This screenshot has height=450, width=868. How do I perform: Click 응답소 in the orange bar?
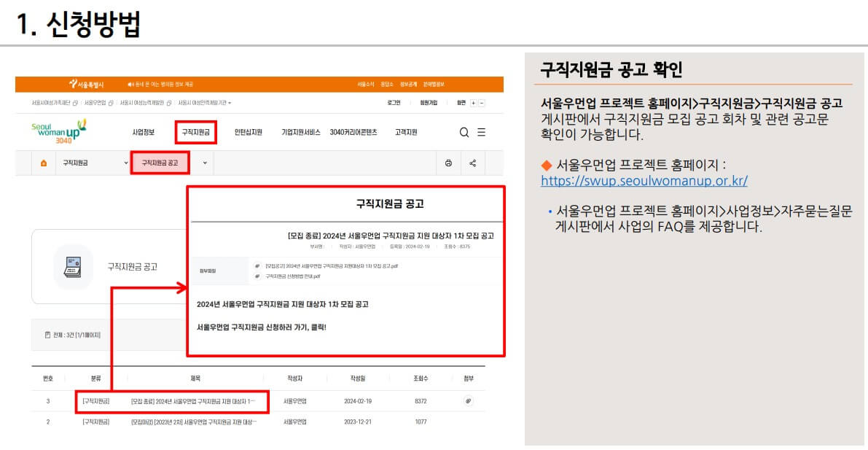coord(387,84)
